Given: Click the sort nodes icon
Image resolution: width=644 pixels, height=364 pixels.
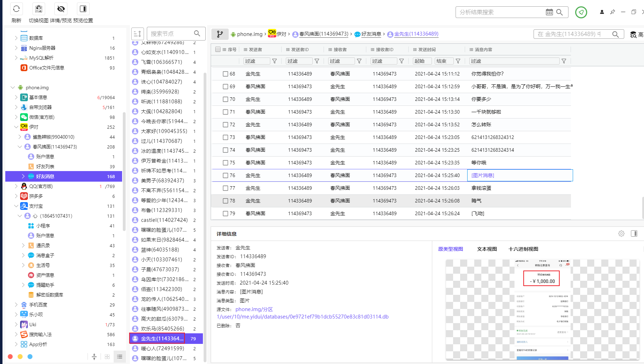Looking at the screenshot, I should click(138, 34).
